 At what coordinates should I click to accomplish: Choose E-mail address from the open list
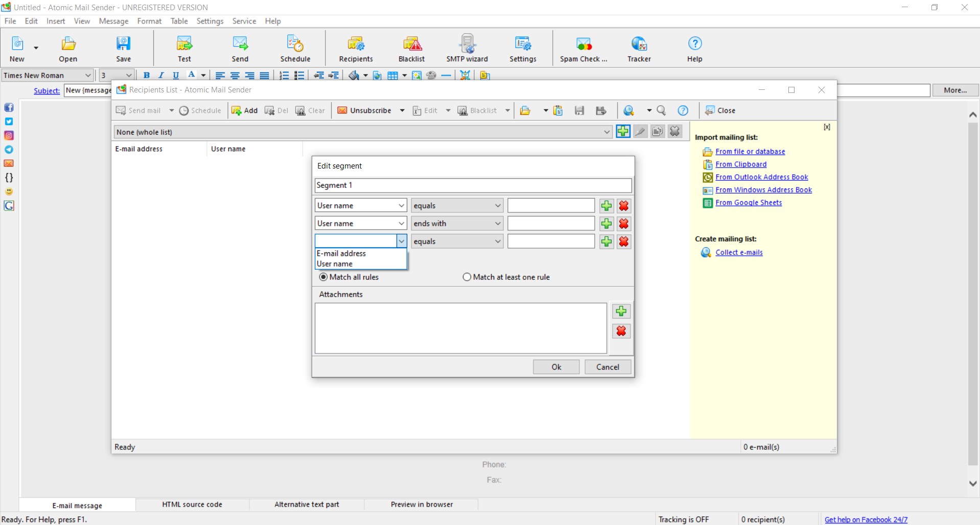[x=361, y=253]
